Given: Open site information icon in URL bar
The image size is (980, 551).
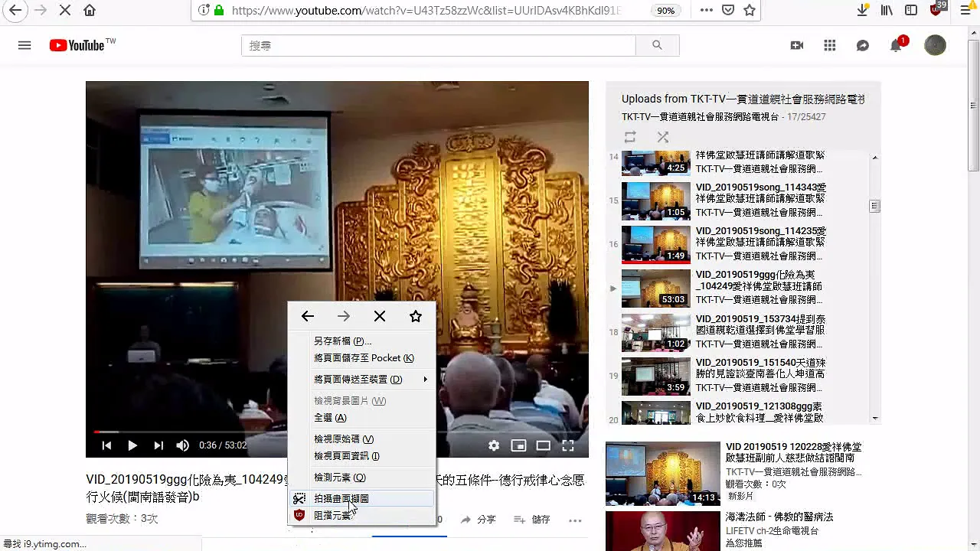Looking at the screenshot, I should [x=203, y=11].
